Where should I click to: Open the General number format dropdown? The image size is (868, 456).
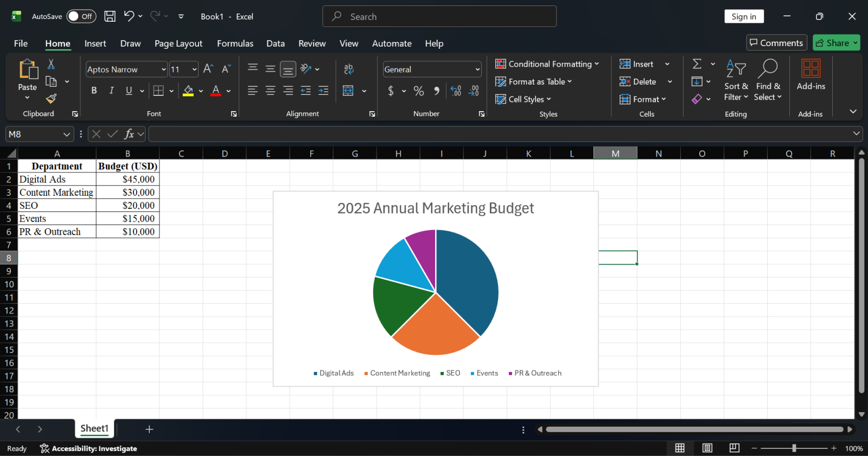pyautogui.click(x=477, y=69)
